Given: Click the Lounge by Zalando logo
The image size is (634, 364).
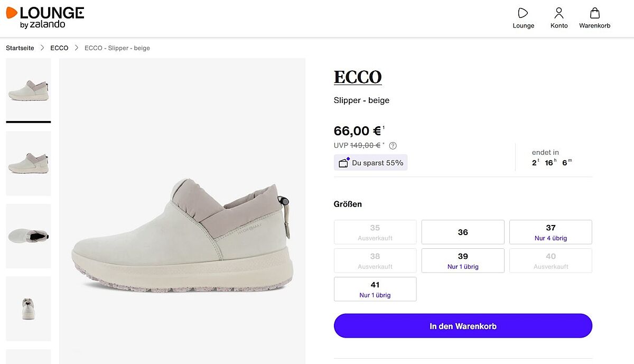Looking at the screenshot, I should [45, 17].
